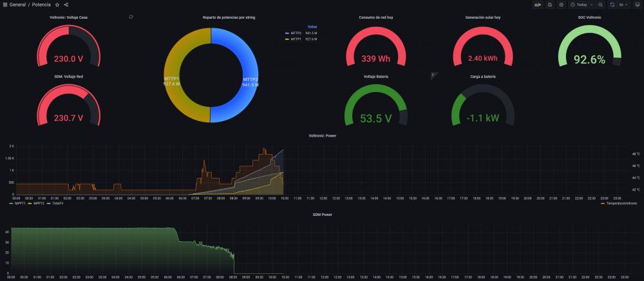Open SOC Voltronic panel title menu
Image resolution: width=644 pixels, height=281 pixels.
(x=589, y=17)
